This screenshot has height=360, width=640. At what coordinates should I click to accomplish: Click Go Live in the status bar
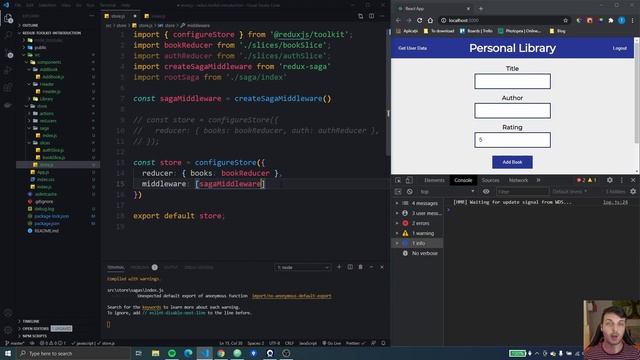[x=331, y=343]
